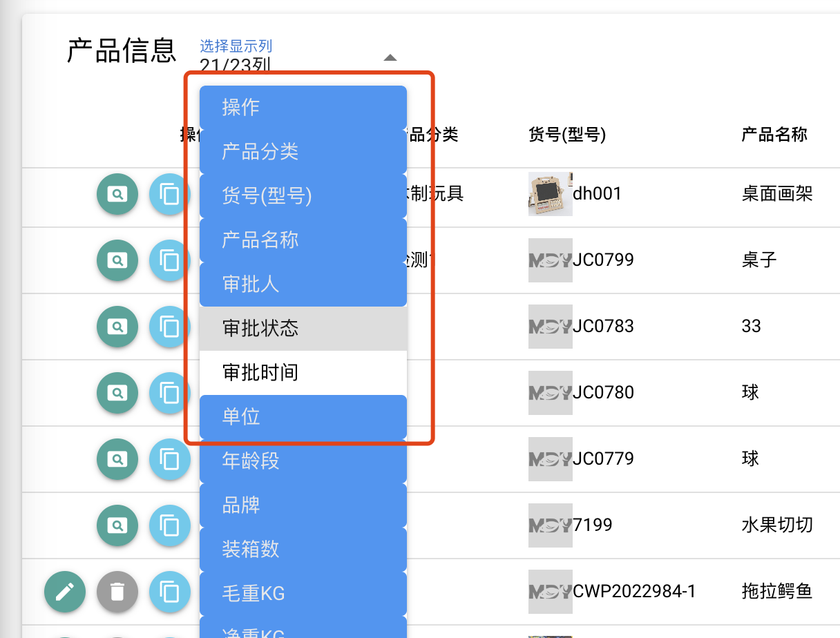This screenshot has width=840, height=638.
Task: Click the 产品名称 column header
Action: click(x=774, y=135)
